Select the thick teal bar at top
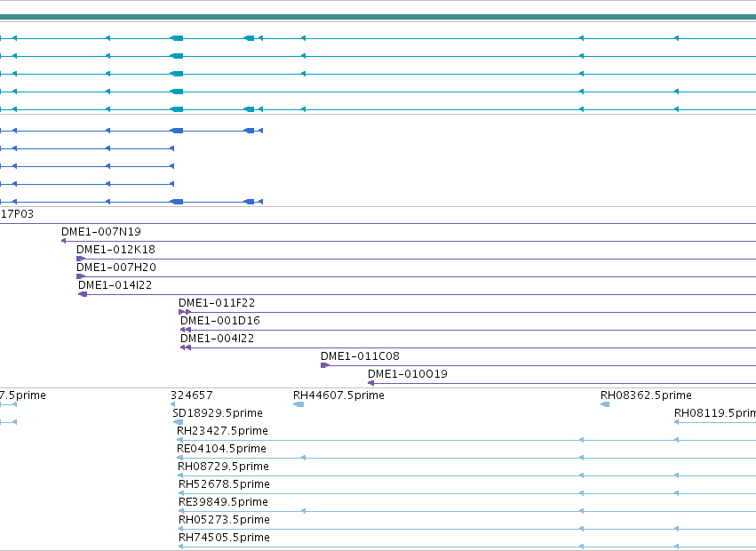The width and height of the screenshot is (756, 551). coord(378,18)
